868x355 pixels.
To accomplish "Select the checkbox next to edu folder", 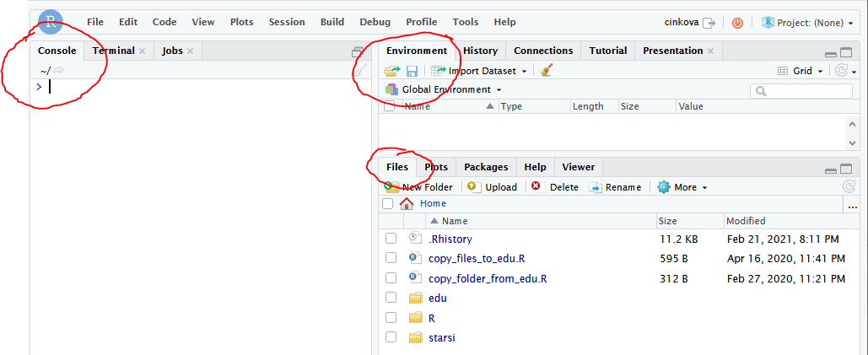I will (x=391, y=298).
